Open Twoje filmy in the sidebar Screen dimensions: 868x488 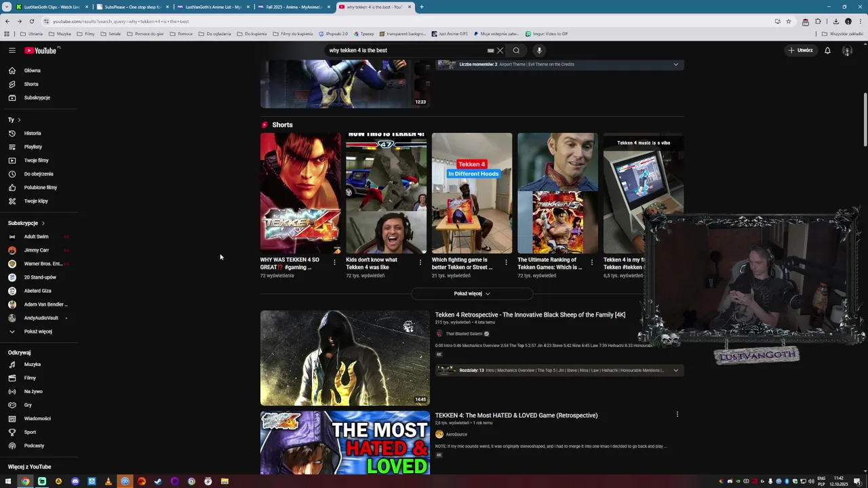(36, 161)
